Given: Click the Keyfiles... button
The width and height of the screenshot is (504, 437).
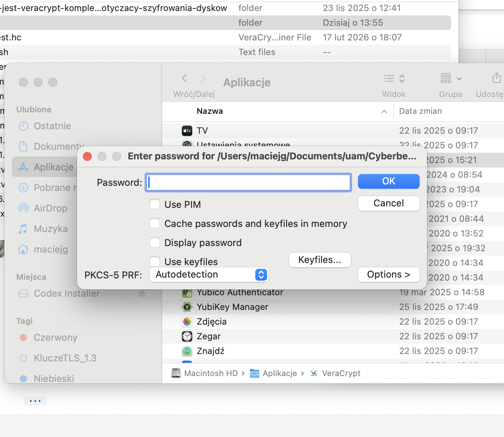Looking at the screenshot, I should pos(320,260).
